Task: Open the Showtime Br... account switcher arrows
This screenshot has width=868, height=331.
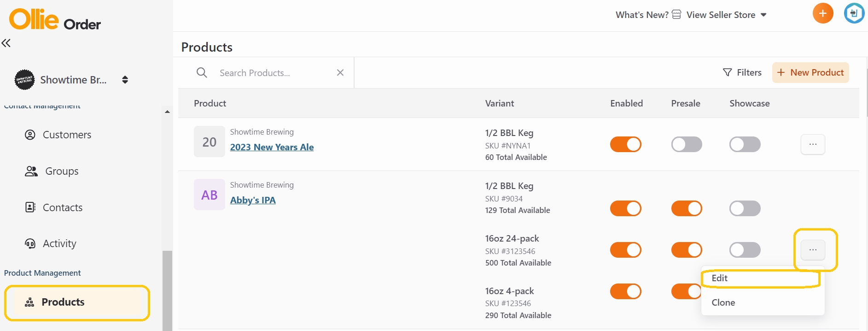Action: coord(125,80)
